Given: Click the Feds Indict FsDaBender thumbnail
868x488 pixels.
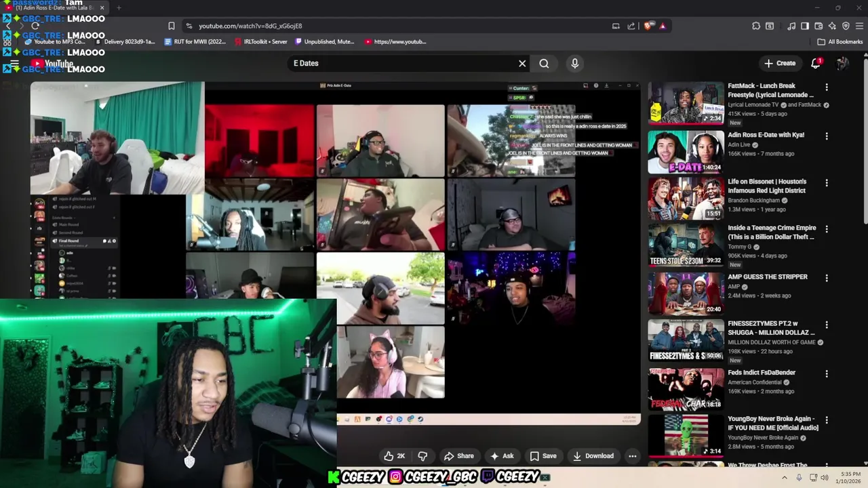Looking at the screenshot, I should pyautogui.click(x=686, y=390).
